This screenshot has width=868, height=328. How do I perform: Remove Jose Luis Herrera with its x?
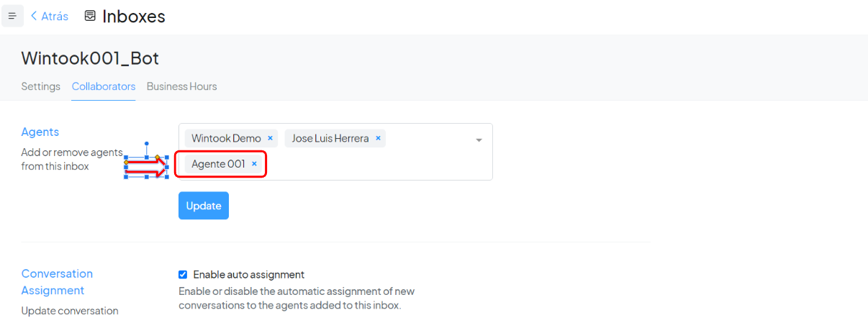tap(378, 138)
